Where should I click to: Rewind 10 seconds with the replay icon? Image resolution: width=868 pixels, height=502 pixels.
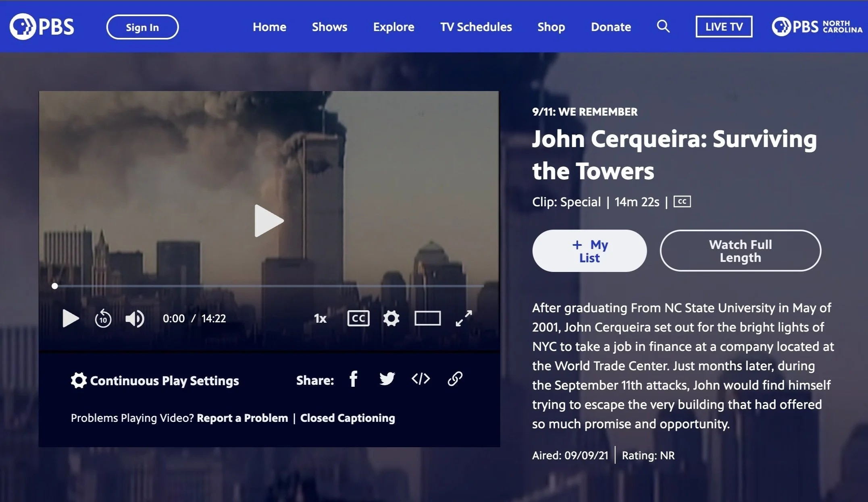[x=103, y=319]
